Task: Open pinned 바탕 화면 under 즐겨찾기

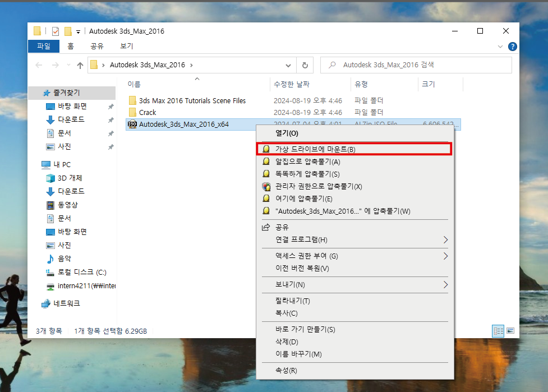Action: [x=72, y=106]
